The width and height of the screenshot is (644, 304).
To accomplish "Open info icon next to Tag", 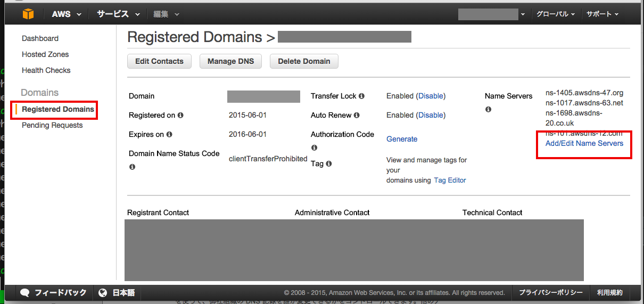I will (329, 163).
